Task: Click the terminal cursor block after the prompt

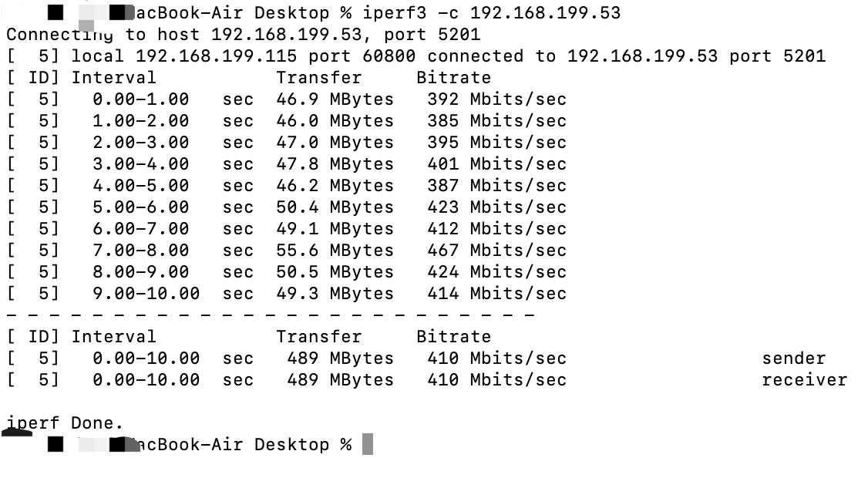Action: point(368,445)
